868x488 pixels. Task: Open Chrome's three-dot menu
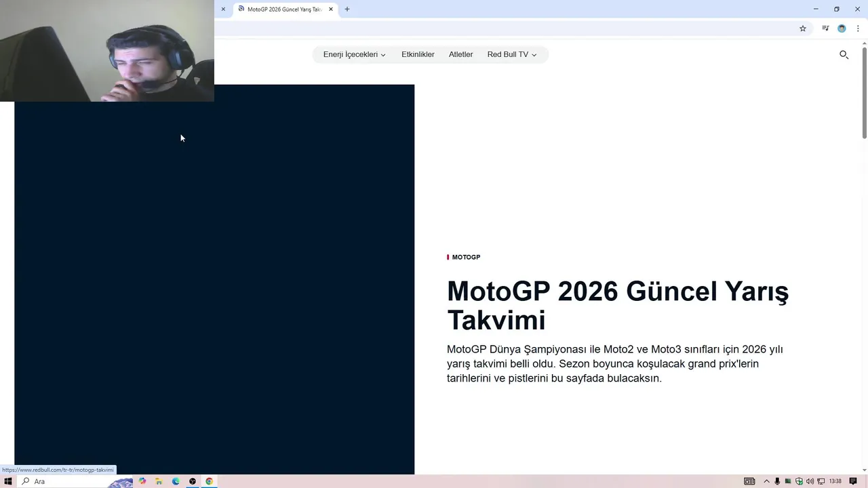(858, 28)
